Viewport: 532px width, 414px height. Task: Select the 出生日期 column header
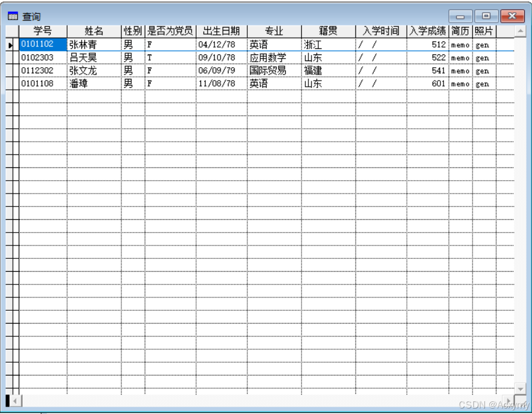pyautogui.click(x=222, y=31)
